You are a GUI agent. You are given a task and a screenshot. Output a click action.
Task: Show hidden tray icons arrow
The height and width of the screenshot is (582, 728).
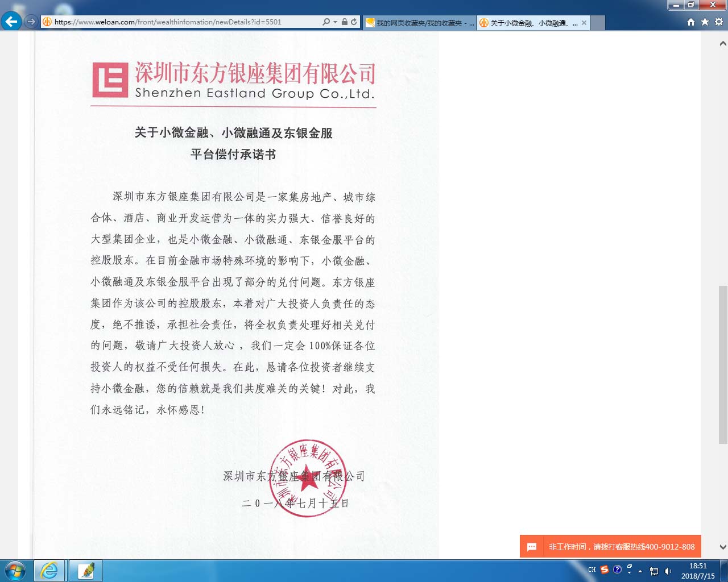(640, 571)
